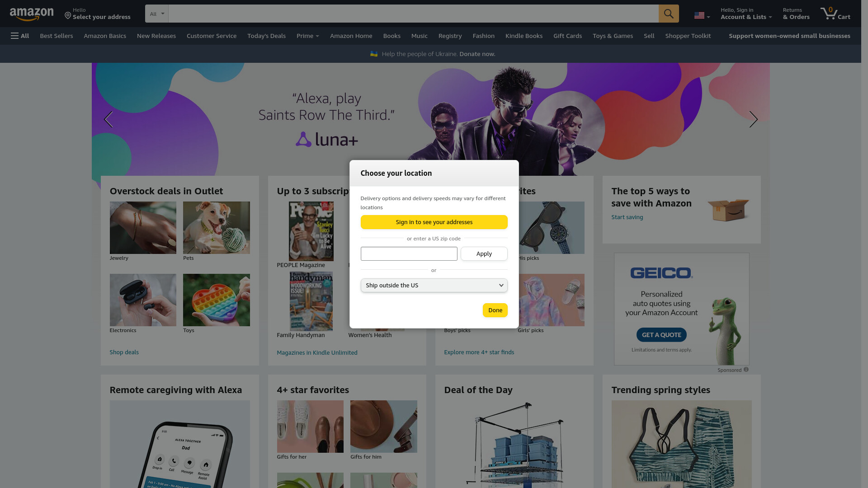Open Gifts for him hat thumbnail
868x488 pixels.
click(384, 427)
